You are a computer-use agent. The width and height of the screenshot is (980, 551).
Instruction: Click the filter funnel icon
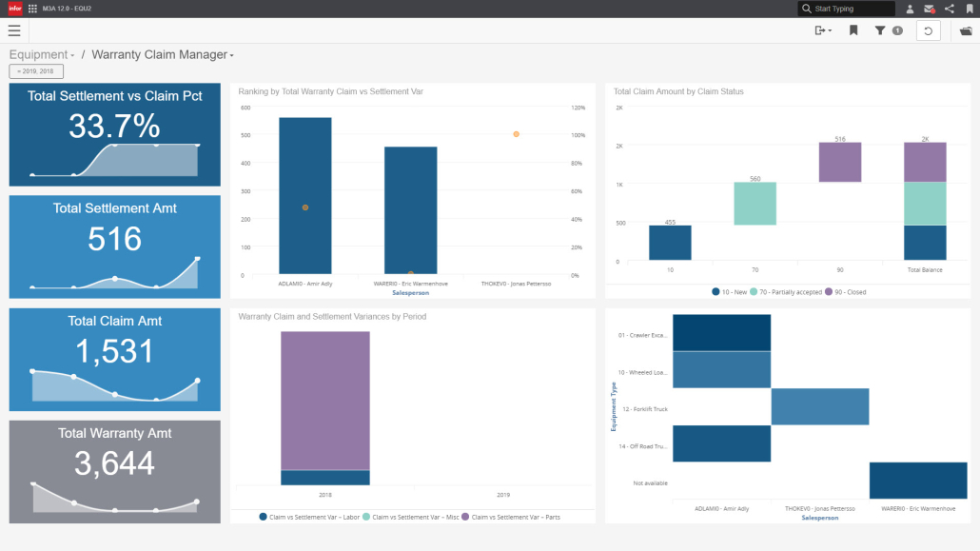(x=880, y=30)
